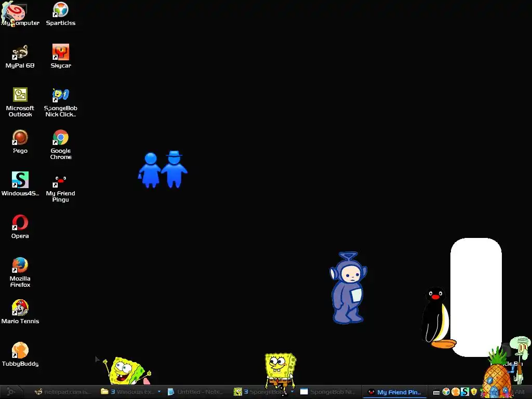Image resolution: width=532 pixels, height=399 pixels.
Task: Click the blue two-people buddy figure
Action: point(163,169)
